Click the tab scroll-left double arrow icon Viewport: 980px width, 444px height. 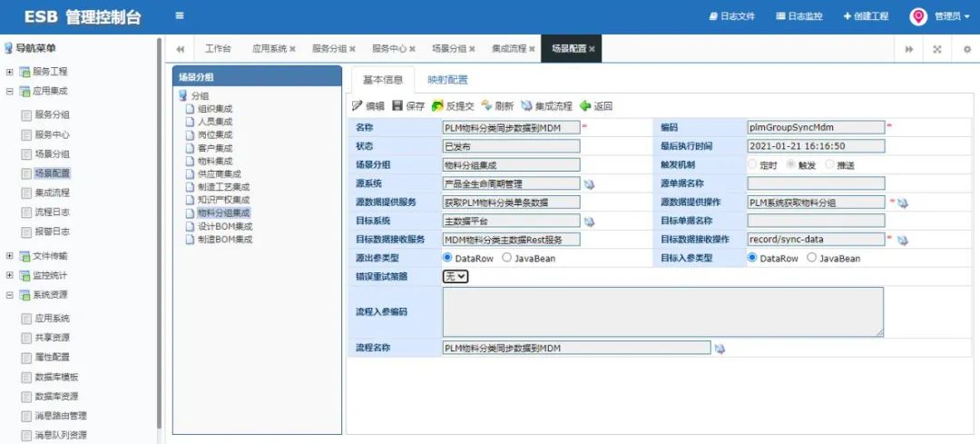tap(181, 49)
